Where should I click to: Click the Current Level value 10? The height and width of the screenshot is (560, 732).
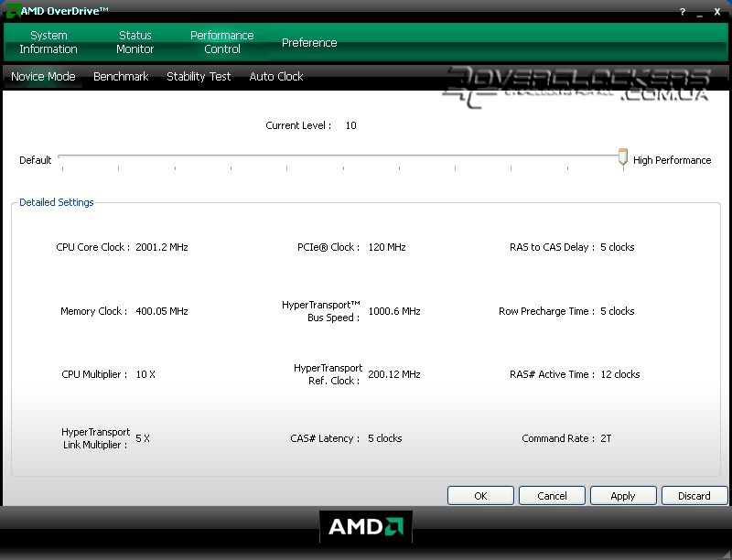click(x=350, y=125)
